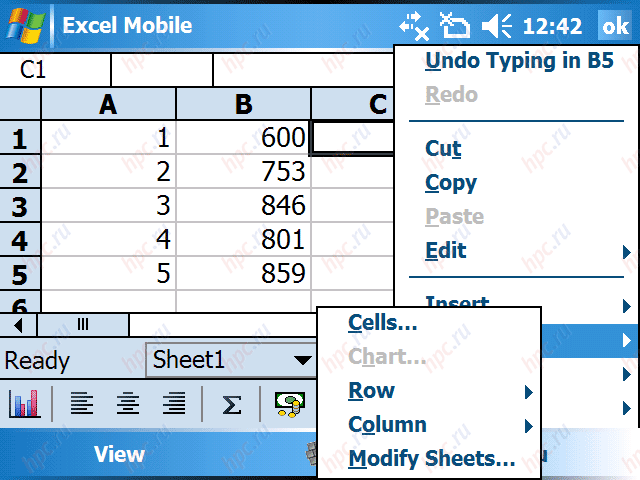The image size is (640, 480).
Task: Choose Modify Sheets... option
Action: coord(432,459)
